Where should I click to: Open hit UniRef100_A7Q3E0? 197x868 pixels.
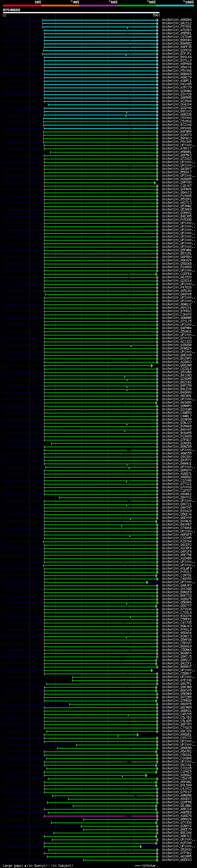pyautogui.click(x=177, y=30)
